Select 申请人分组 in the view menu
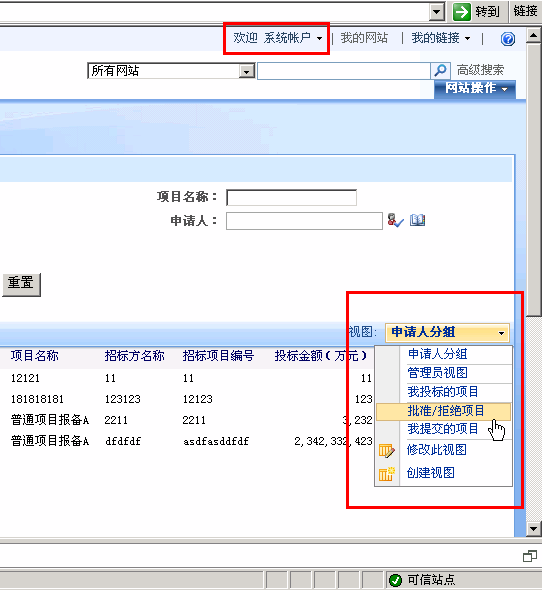This screenshot has width=542, height=590. (x=444, y=354)
